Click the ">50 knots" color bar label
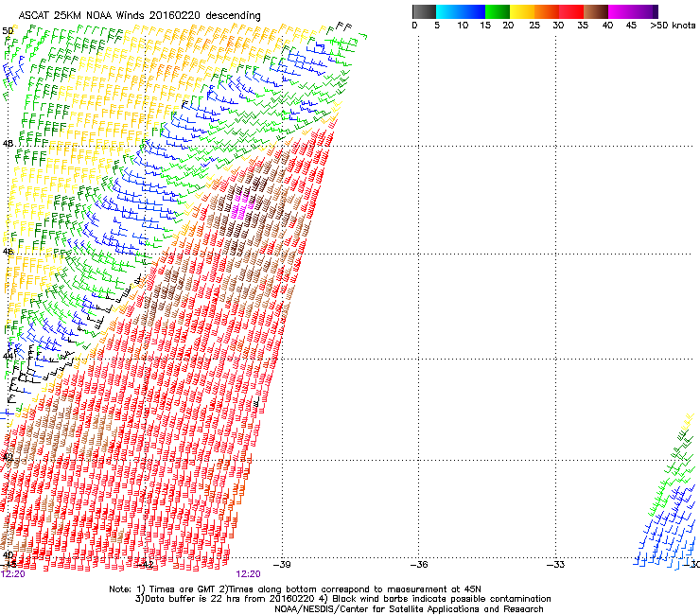 coord(673,26)
